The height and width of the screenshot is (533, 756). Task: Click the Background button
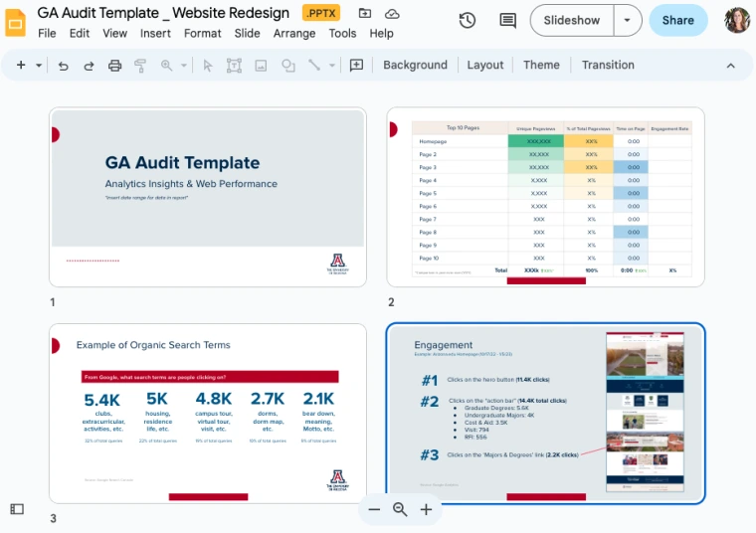click(415, 65)
